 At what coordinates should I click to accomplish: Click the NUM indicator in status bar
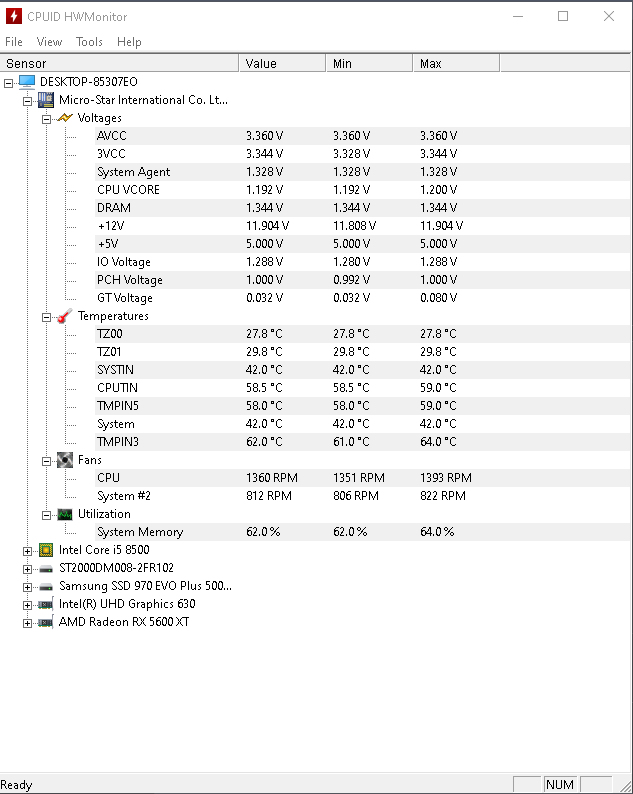[560, 784]
